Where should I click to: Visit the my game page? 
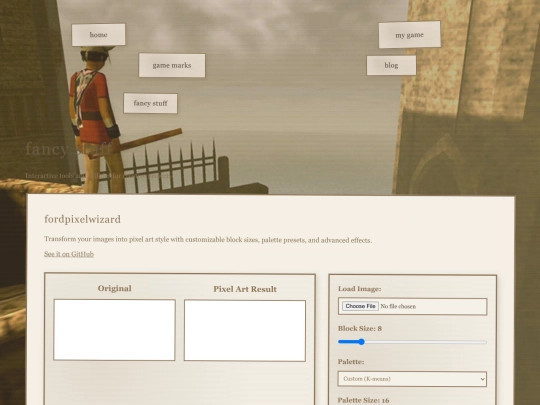point(409,35)
